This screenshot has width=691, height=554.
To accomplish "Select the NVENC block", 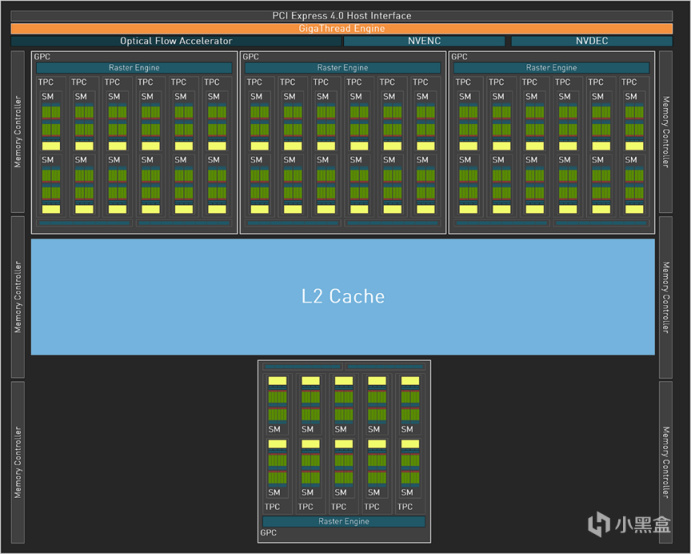I will point(424,41).
